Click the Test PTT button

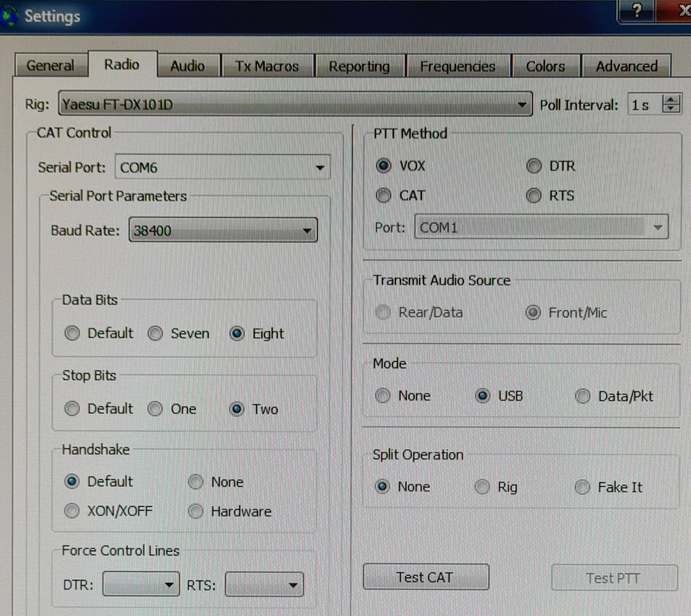pyautogui.click(x=614, y=578)
